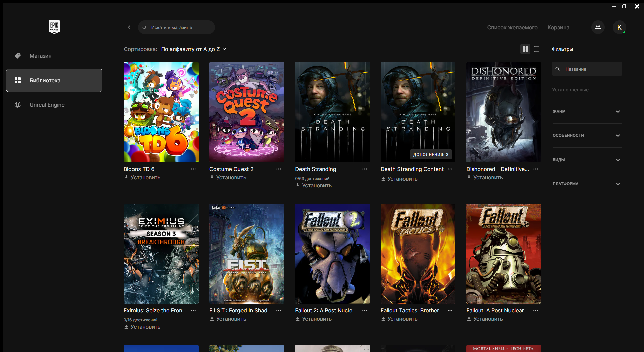Open options menu for F.I.S.T.
This screenshot has height=352, width=644.
coord(279,310)
